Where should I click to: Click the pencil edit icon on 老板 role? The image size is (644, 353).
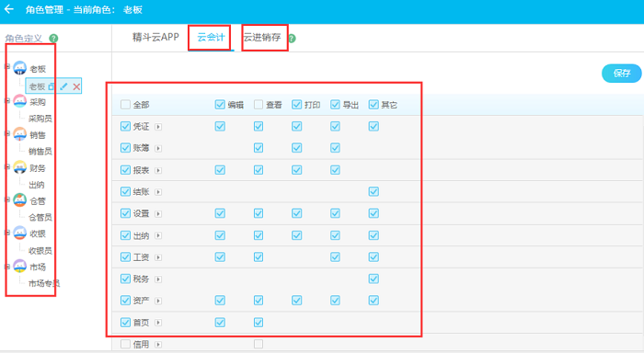tap(63, 86)
